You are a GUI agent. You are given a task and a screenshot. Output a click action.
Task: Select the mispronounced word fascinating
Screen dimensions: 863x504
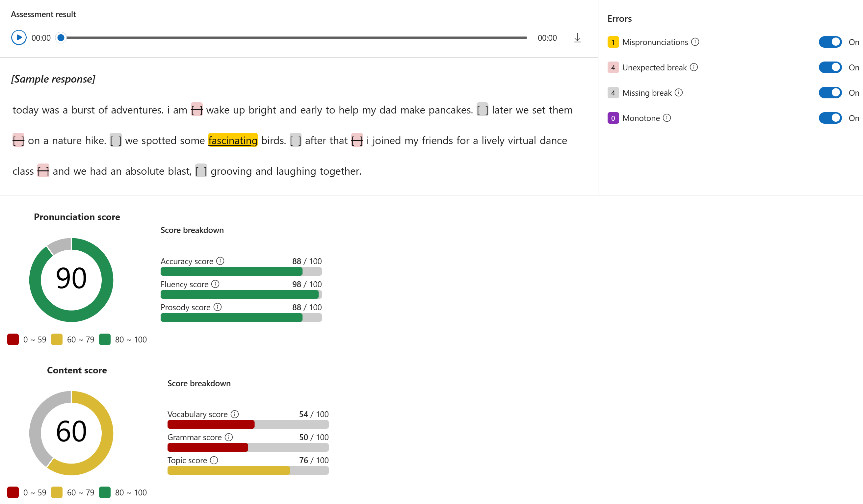point(233,140)
